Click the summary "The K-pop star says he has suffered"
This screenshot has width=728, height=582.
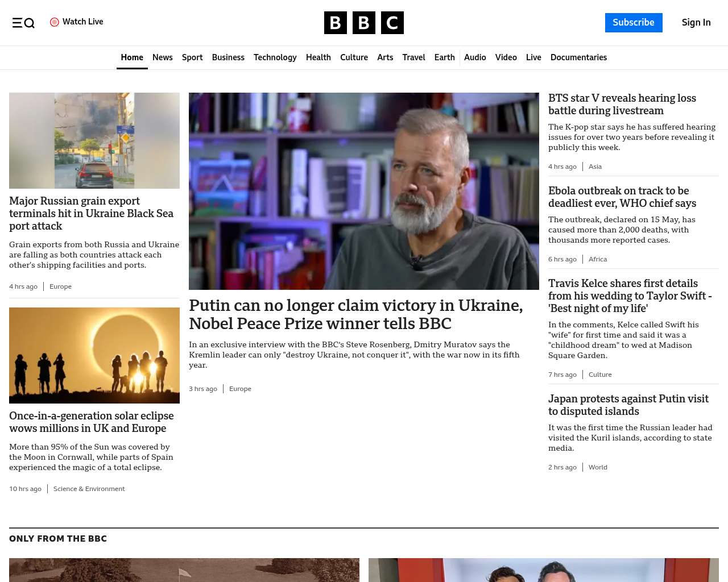pos(632,137)
